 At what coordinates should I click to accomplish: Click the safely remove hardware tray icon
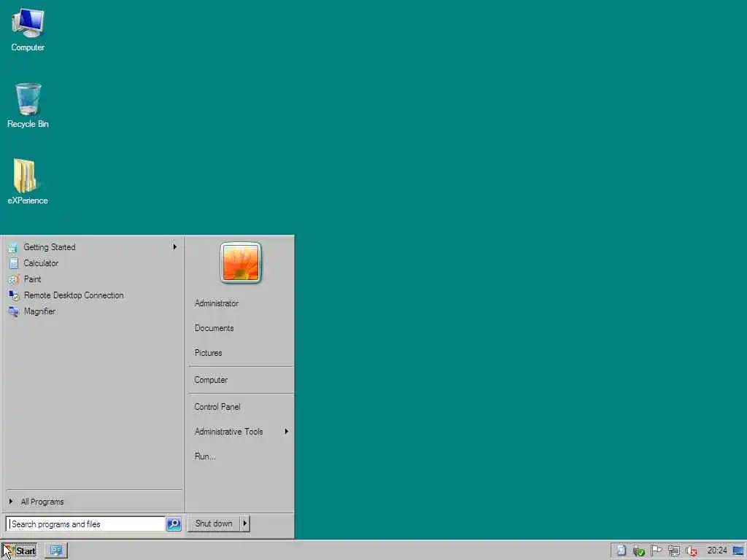click(x=638, y=551)
